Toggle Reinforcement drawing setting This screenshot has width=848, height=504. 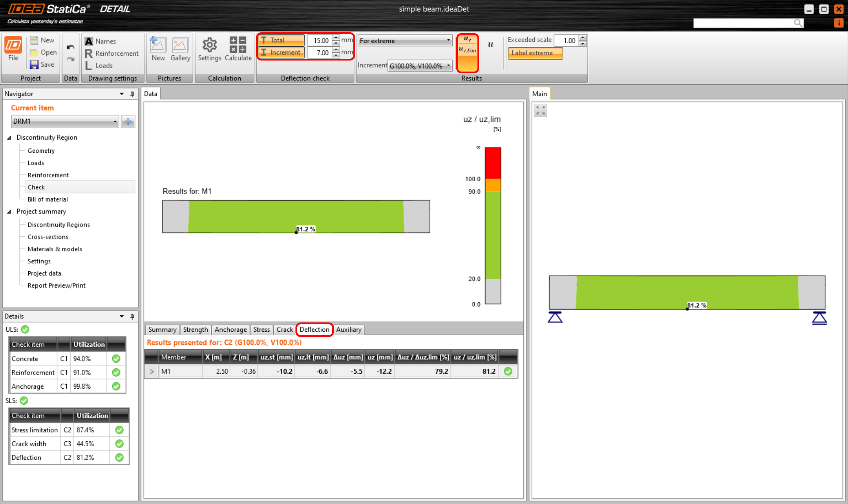tap(112, 53)
